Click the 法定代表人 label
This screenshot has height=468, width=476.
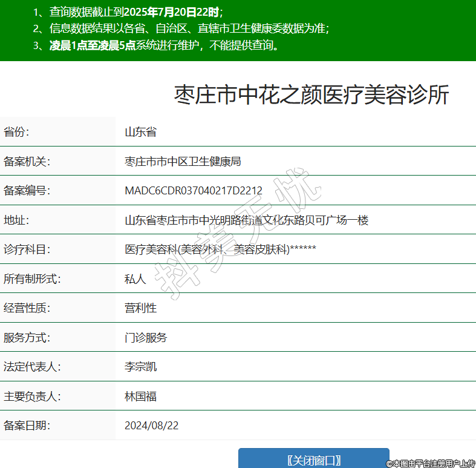[x=32, y=367]
